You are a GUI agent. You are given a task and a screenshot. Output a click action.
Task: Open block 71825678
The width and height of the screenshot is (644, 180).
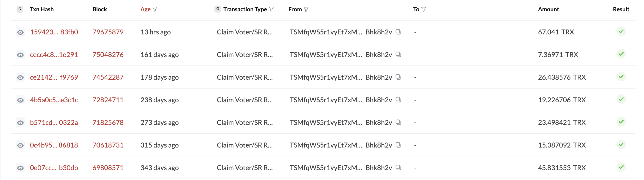pyautogui.click(x=108, y=122)
